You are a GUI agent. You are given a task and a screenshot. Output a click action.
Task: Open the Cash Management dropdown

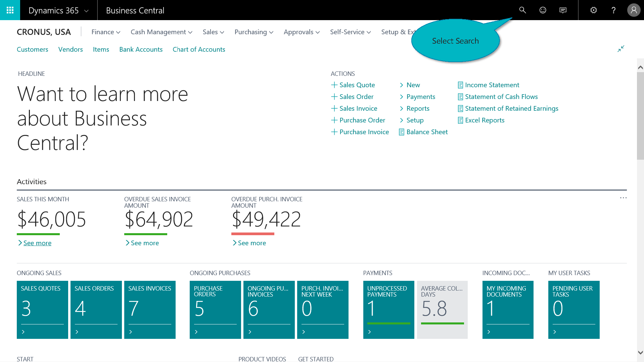pyautogui.click(x=161, y=32)
